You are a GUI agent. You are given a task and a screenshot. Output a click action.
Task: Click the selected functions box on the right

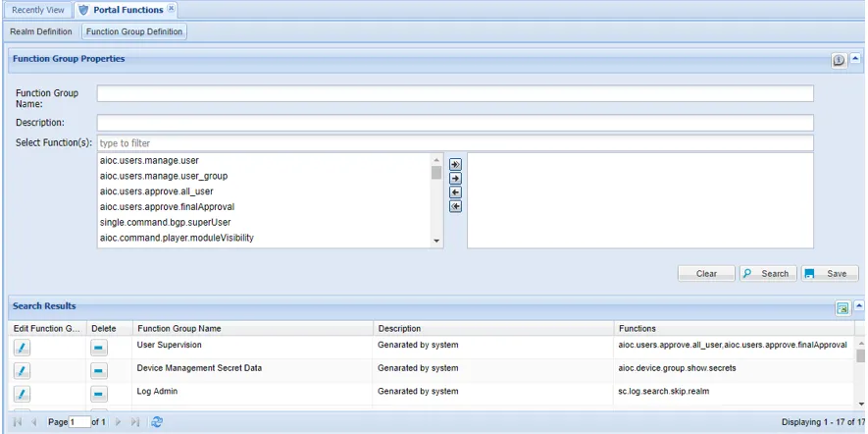[640, 200]
